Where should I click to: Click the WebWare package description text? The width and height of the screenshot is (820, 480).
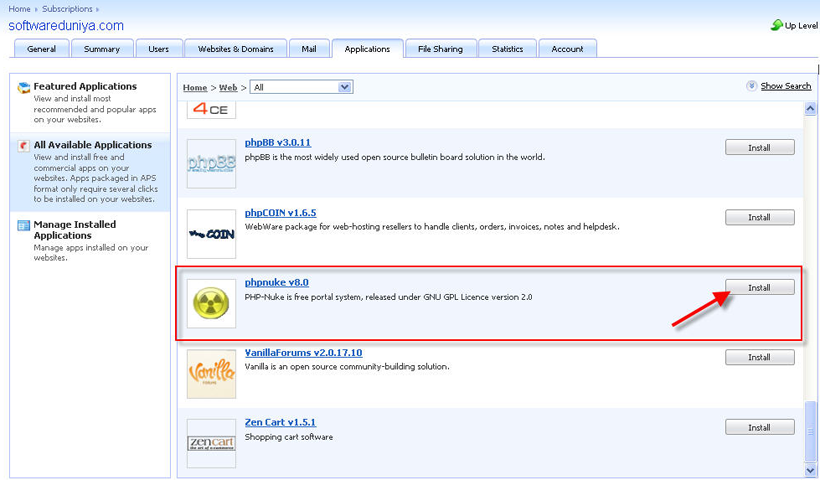coord(432,226)
